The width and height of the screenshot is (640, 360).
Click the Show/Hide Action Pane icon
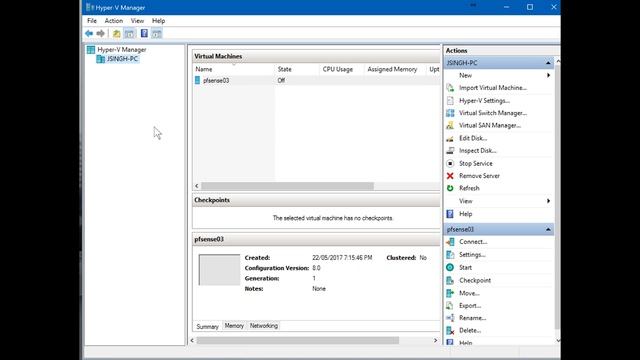pyautogui.click(x=157, y=33)
